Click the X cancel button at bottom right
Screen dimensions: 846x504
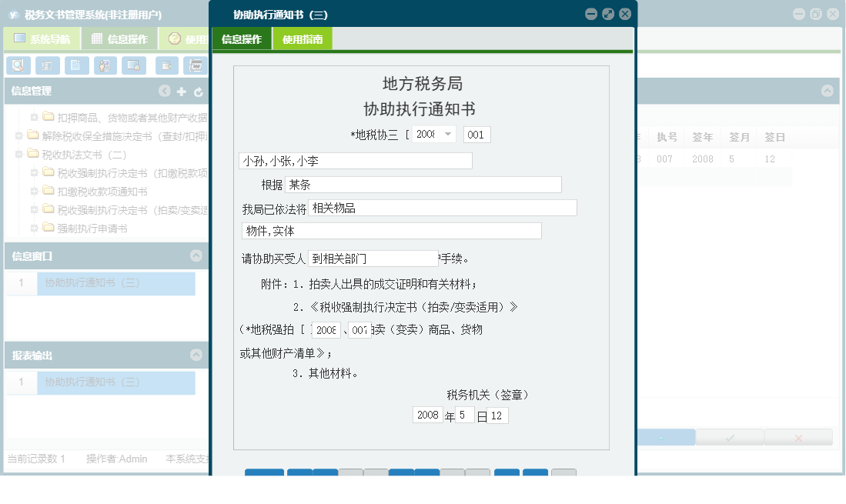click(798, 436)
